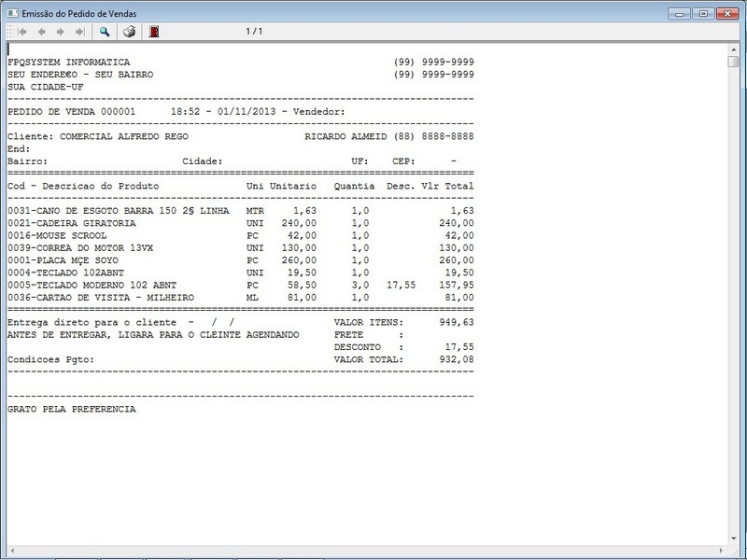Click the toolbar grip handle
The height and width of the screenshot is (560, 747).
pos(10,32)
